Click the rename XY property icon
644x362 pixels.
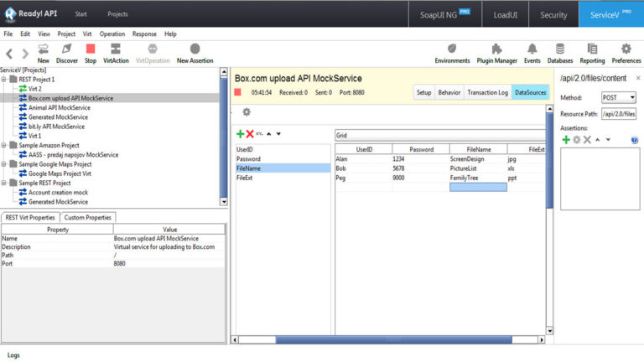[259, 134]
